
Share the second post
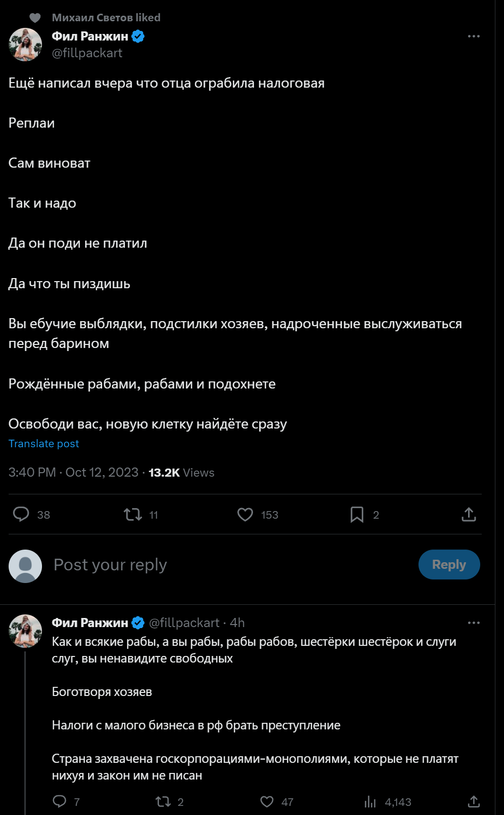[x=474, y=801]
